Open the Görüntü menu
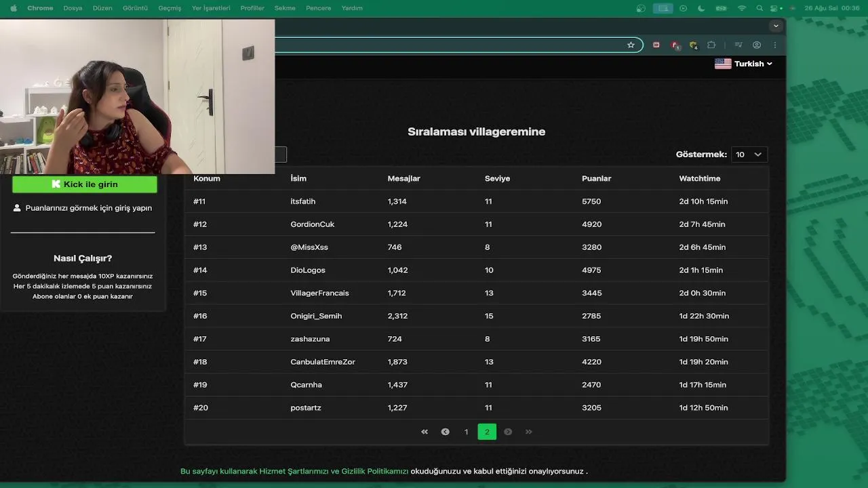Viewport: 868px width, 488px height. [x=135, y=8]
